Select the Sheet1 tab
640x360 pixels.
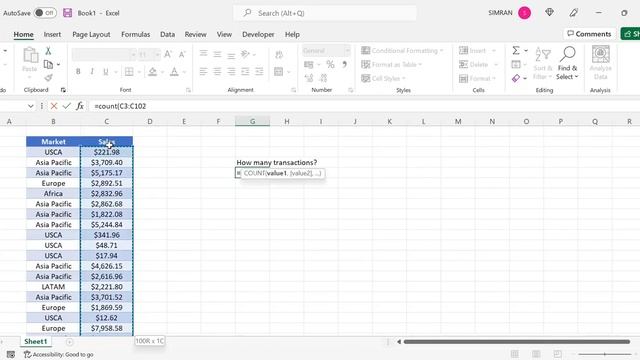36,341
